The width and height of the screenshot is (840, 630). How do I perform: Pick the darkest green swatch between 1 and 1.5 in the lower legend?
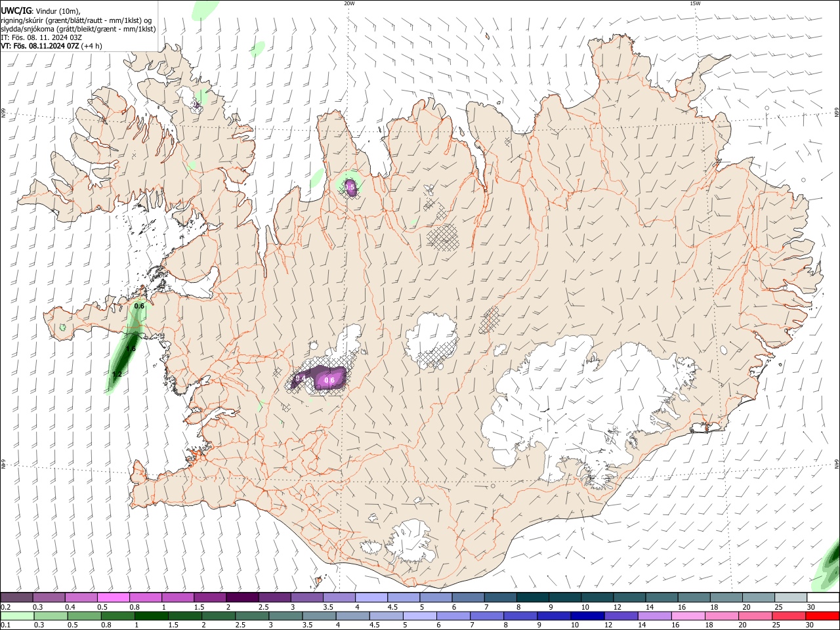pyautogui.click(x=152, y=616)
